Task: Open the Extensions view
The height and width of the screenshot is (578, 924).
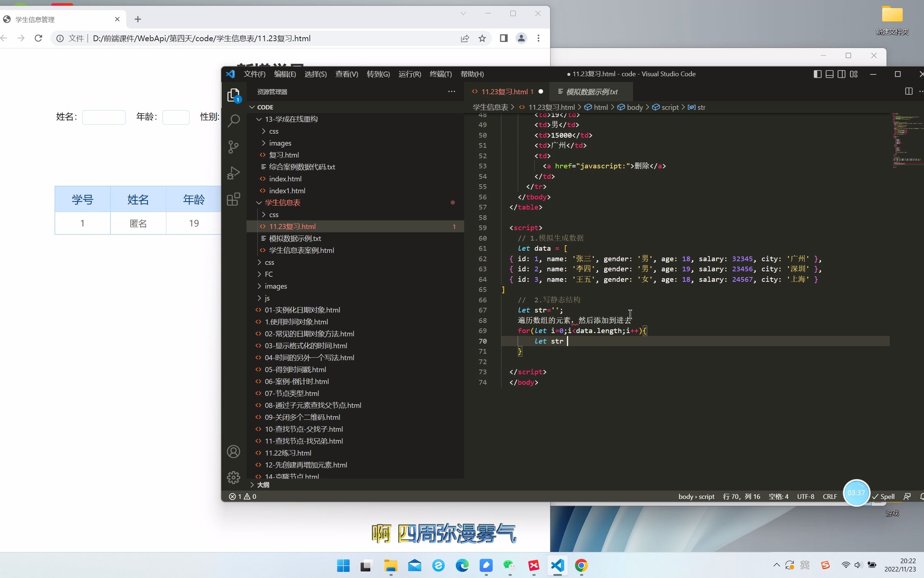Action: coord(233,199)
